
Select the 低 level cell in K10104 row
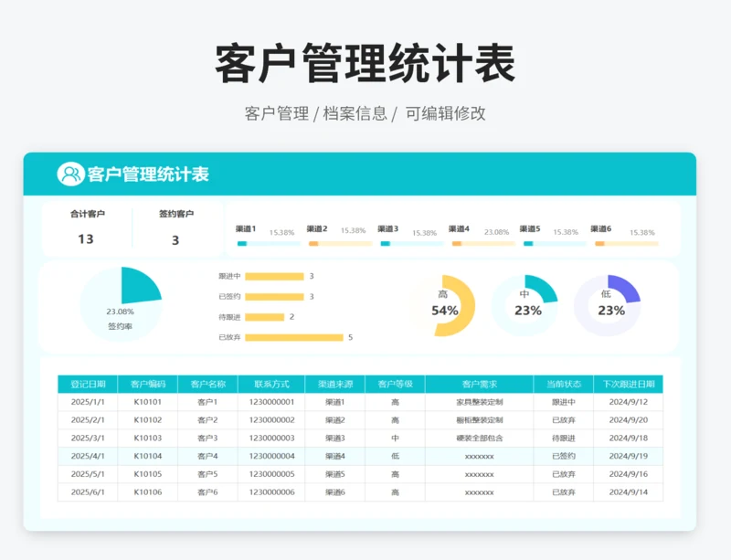coord(396,456)
